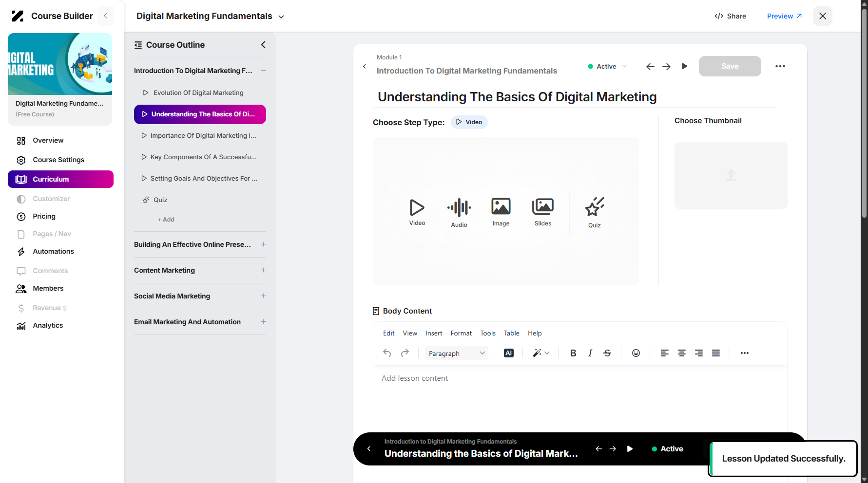Image resolution: width=868 pixels, height=483 pixels.
Task: Click the AI assistant editor icon
Action: pos(509,353)
